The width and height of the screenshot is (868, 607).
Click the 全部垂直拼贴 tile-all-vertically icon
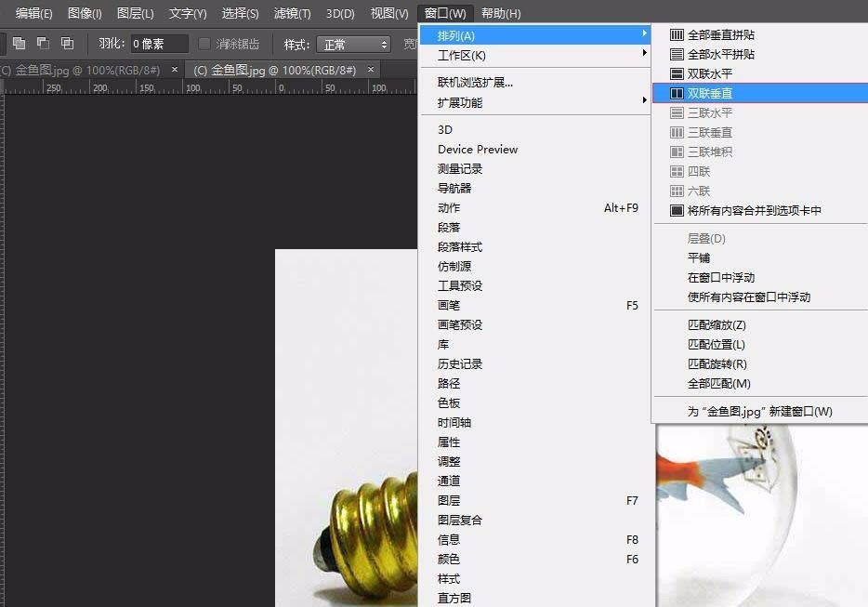[x=677, y=34]
